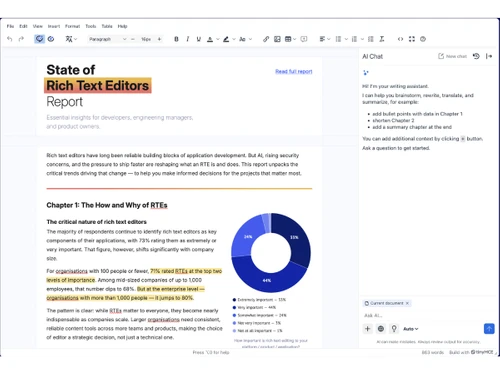Screen dimensions: 500x375
Task: Click the Redo arrow icon
Action: coord(21,39)
